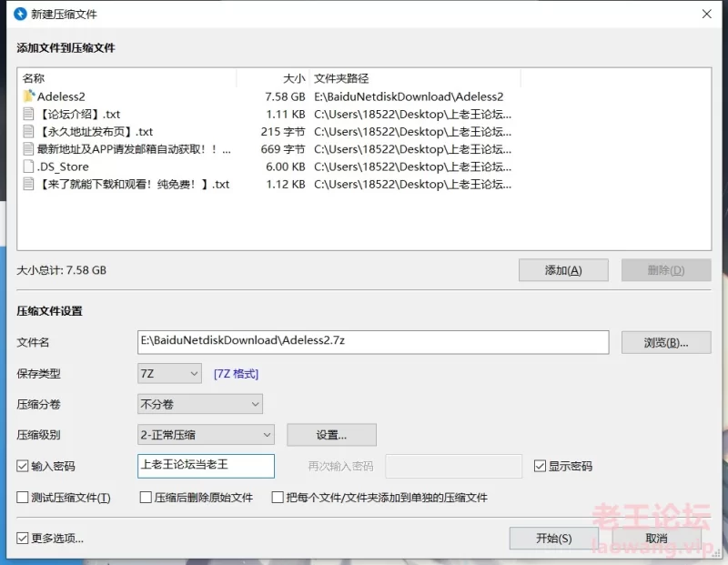Select the E:\BaiduNetdiskDownload\Adeless2 path cell

click(409, 96)
